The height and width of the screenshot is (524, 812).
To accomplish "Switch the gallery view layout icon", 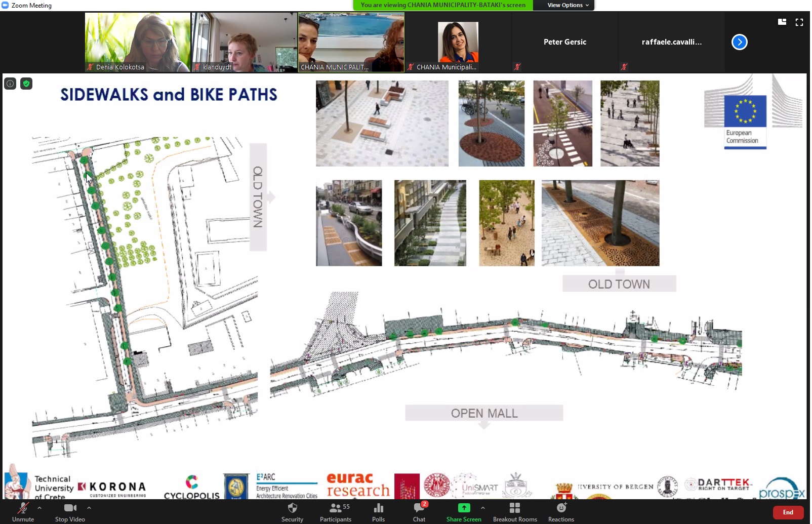I will tap(782, 22).
